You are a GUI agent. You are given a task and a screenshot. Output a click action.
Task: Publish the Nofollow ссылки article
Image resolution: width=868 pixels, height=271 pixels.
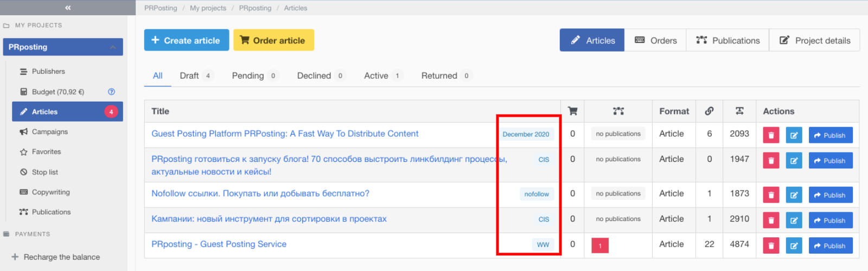pos(831,195)
